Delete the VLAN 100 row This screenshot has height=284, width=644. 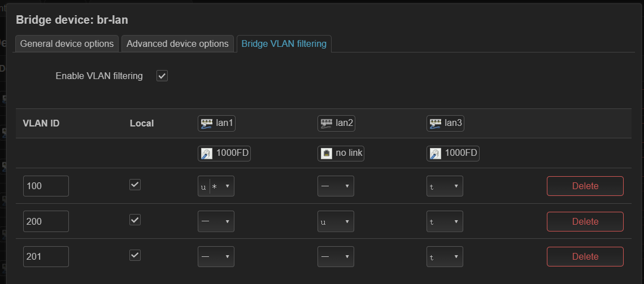pos(585,186)
